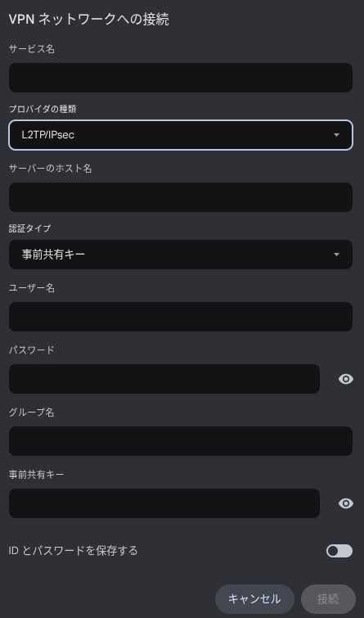364x618 pixels.
Task: Focus the ユーザー名 input field
Action: point(181,317)
